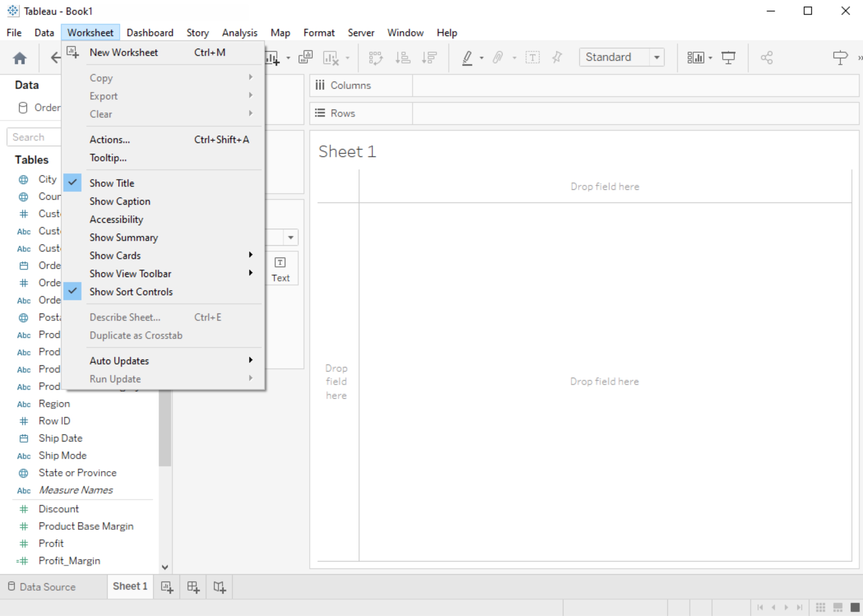Open the Format menu
The width and height of the screenshot is (863, 616).
pos(319,33)
